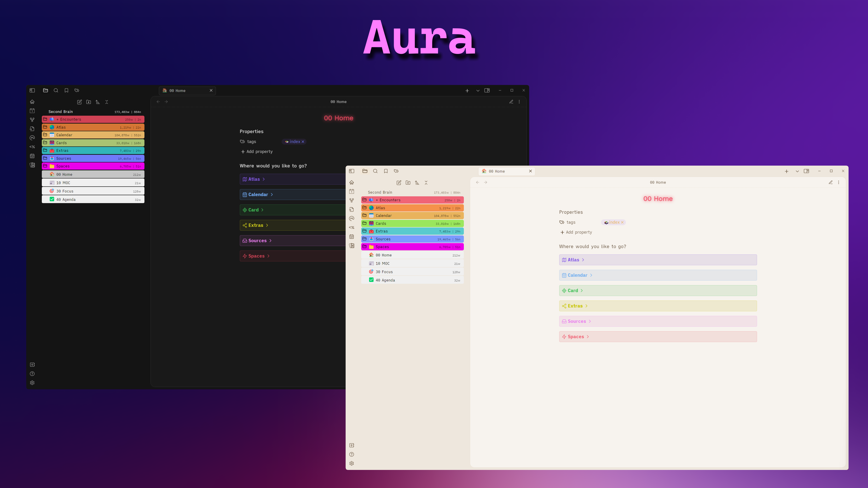
Task: Open the graph view in the light ribbon
Action: [x=351, y=200]
